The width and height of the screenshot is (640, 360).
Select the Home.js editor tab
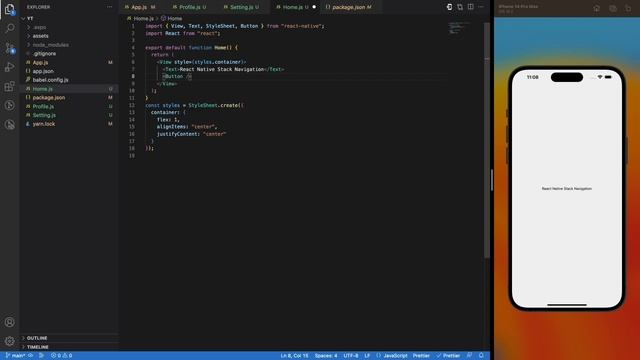(x=293, y=7)
